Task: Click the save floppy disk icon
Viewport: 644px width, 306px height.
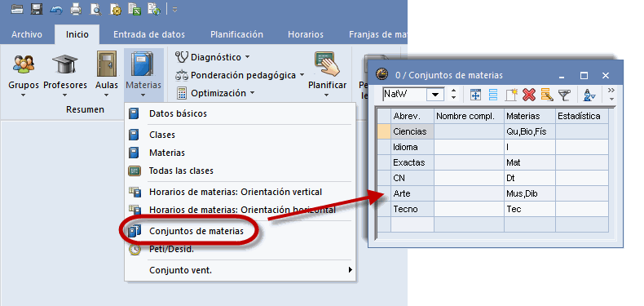Action: (37, 9)
